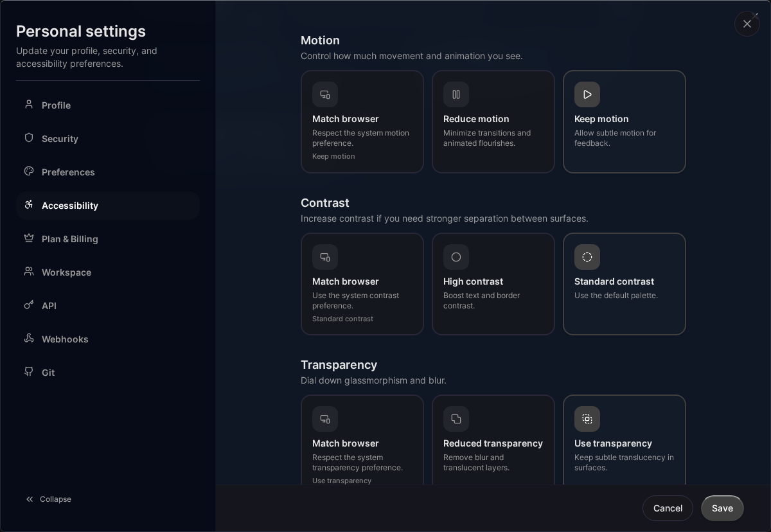This screenshot has width=771, height=532.
Task: Save the accessibility settings
Action: point(722,508)
